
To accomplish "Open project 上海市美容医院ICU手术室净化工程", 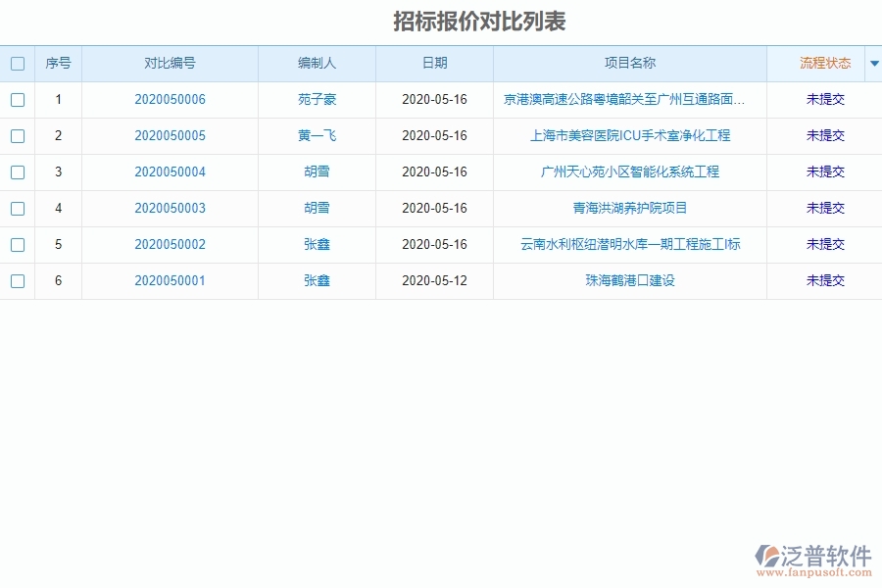I will pyautogui.click(x=629, y=135).
